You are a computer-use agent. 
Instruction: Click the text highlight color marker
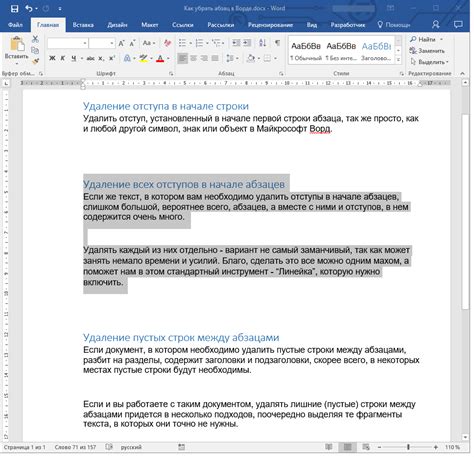(x=144, y=58)
